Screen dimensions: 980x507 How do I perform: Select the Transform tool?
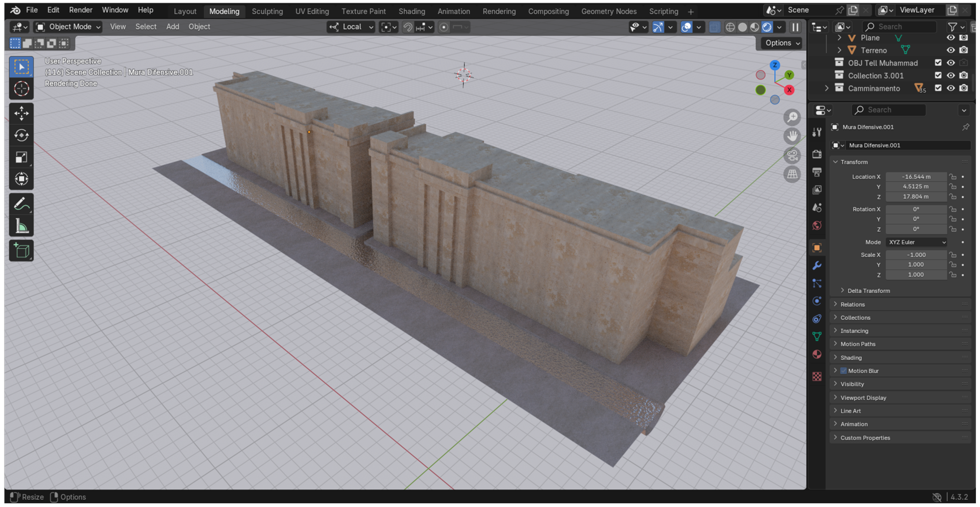tap(21, 179)
